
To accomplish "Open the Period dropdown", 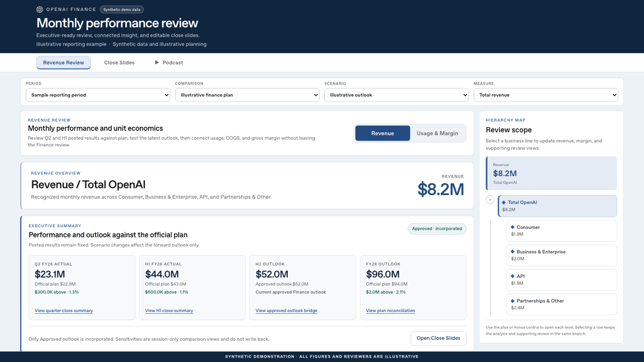I will [x=98, y=95].
